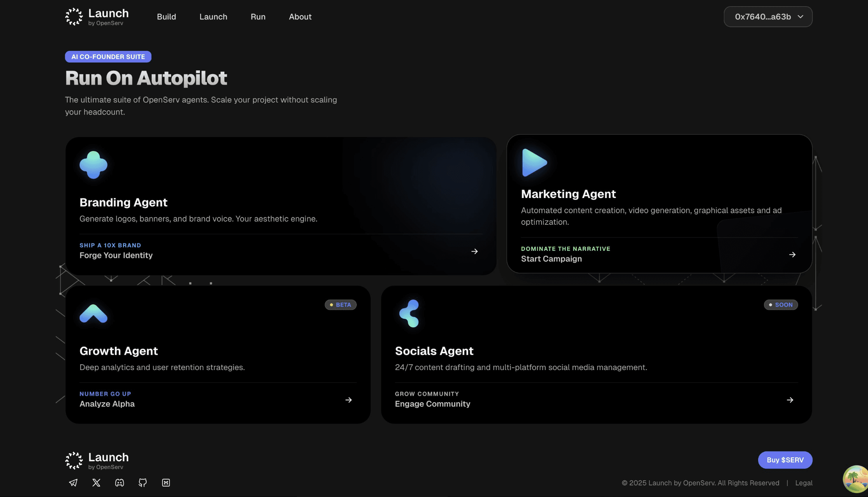Click the Socials Agent share-shaped icon

coord(409,313)
